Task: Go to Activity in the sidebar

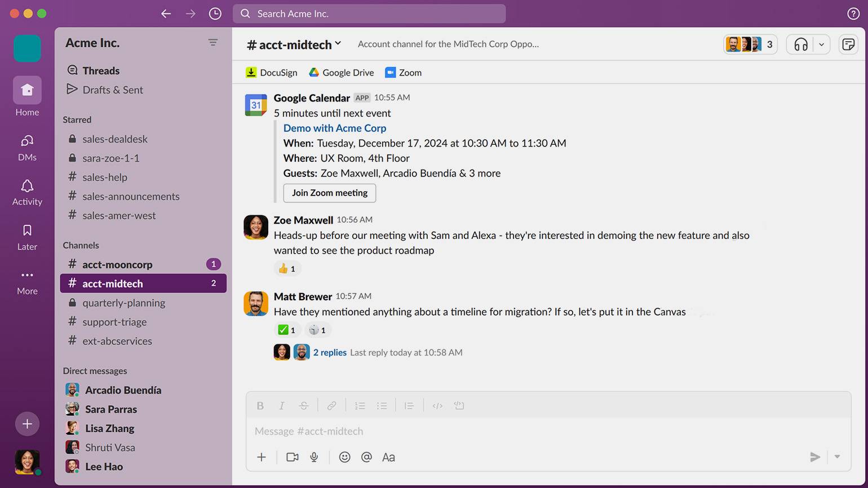Action: pyautogui.click(x=27, y=192)
